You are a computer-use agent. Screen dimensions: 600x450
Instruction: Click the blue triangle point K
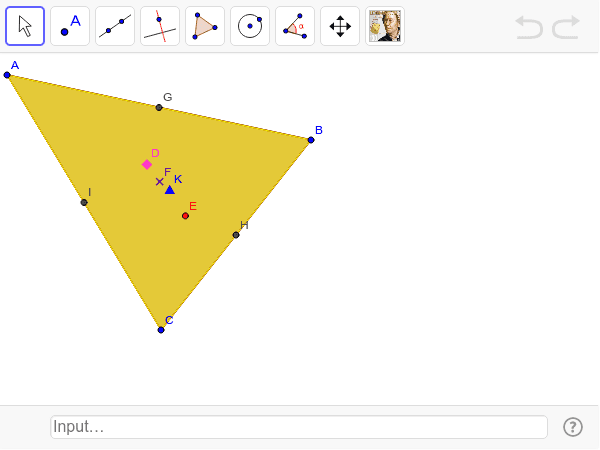(x=170, y=190)
